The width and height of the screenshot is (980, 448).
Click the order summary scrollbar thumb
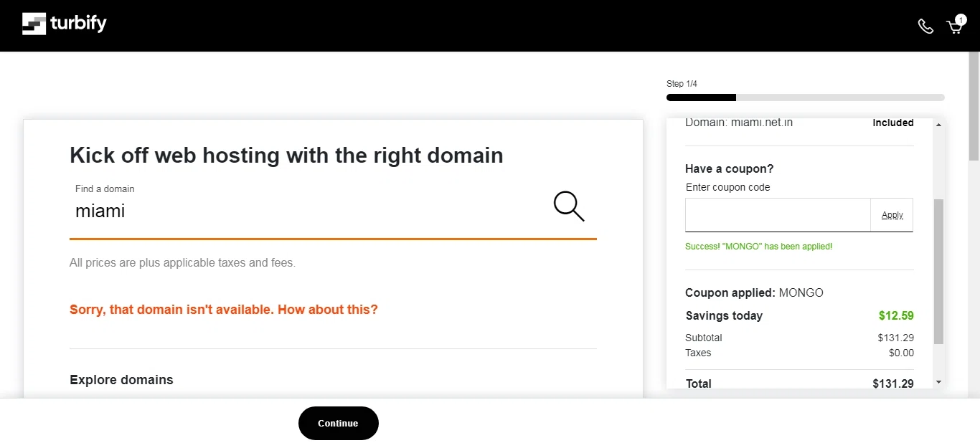(938, 271)
